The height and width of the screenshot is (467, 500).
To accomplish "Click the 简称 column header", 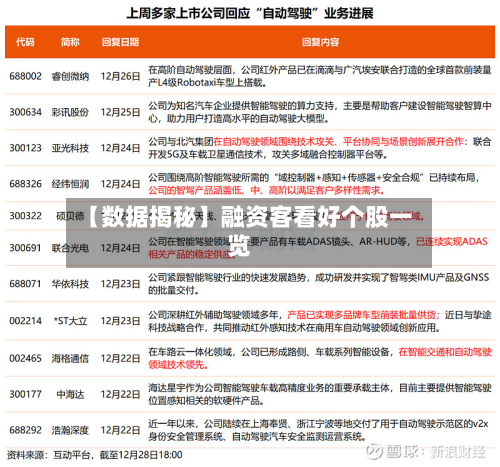I will pyautogui.click(x=70, y=42).
